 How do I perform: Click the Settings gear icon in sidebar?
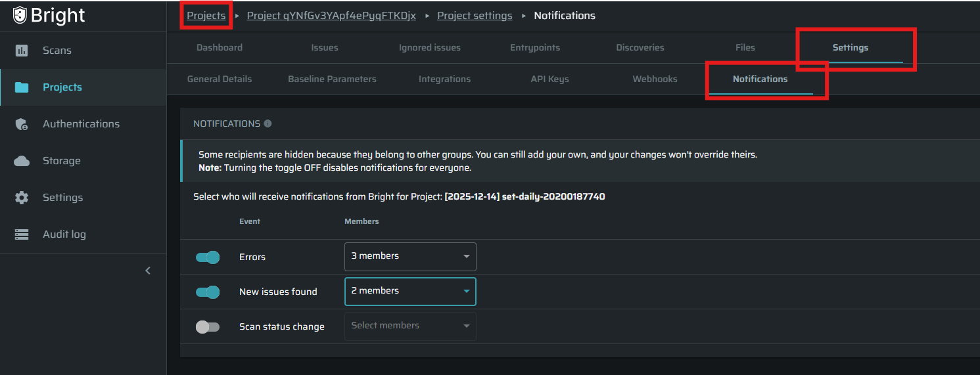(x=22, y=198)
